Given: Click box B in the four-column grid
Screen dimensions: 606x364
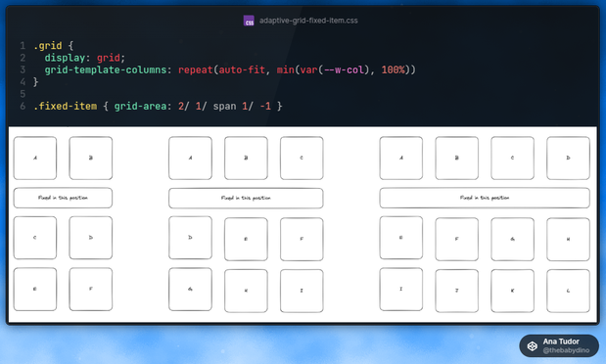Looking at the screenshot, I should (457, 159).
